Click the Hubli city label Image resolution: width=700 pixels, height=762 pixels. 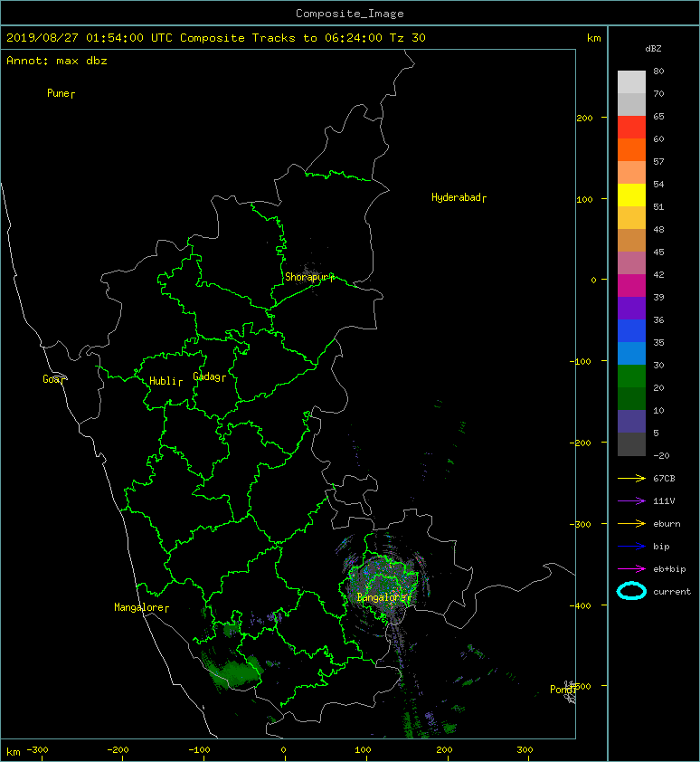[166, 381]
